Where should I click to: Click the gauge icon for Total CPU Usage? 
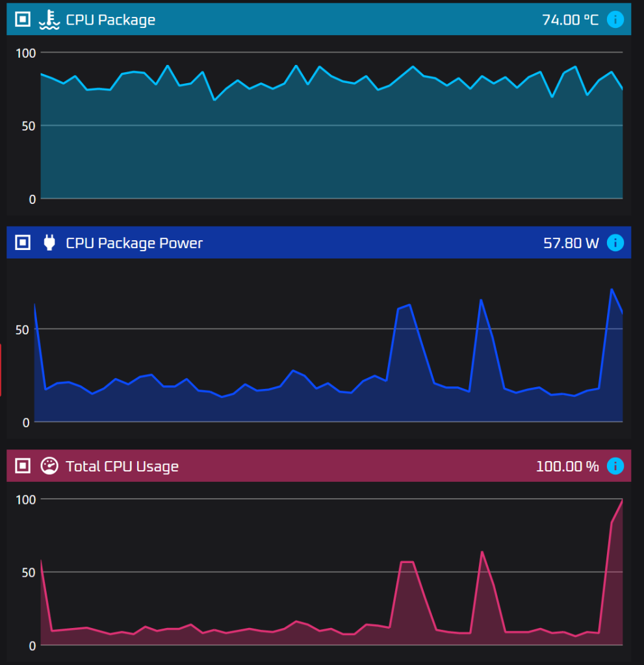pyautogui.click(x=49, y=466)
